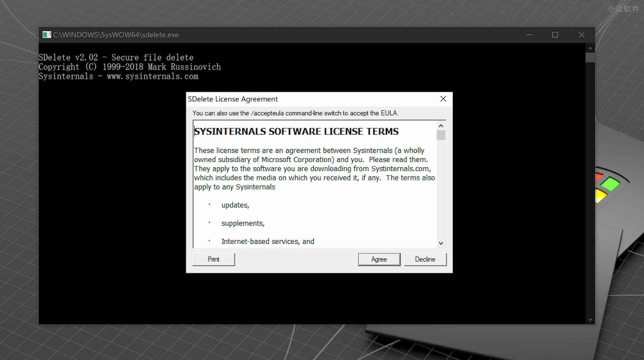Image resolution: width=644 pixels, height=360 pixels.
Task: Click console scrollbar up arrow
Action: pyautogui.click(x=590, y=48)
